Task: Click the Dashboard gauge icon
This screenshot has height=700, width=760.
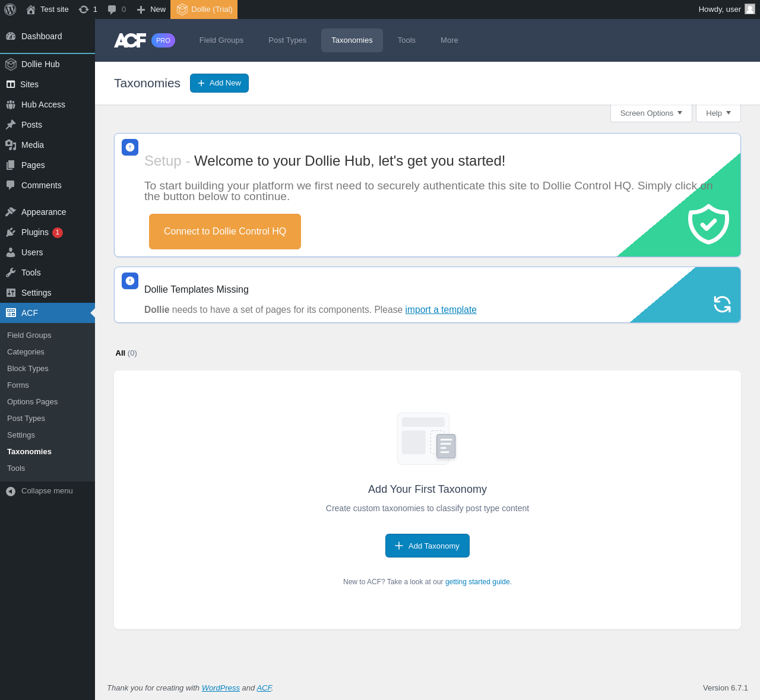Action: coord(11,36)
